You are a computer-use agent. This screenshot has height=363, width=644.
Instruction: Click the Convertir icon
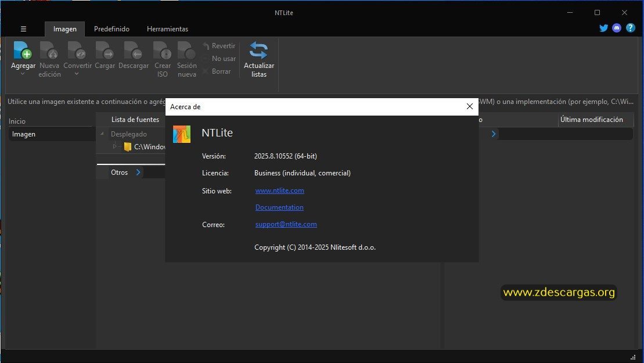[77, 50]
